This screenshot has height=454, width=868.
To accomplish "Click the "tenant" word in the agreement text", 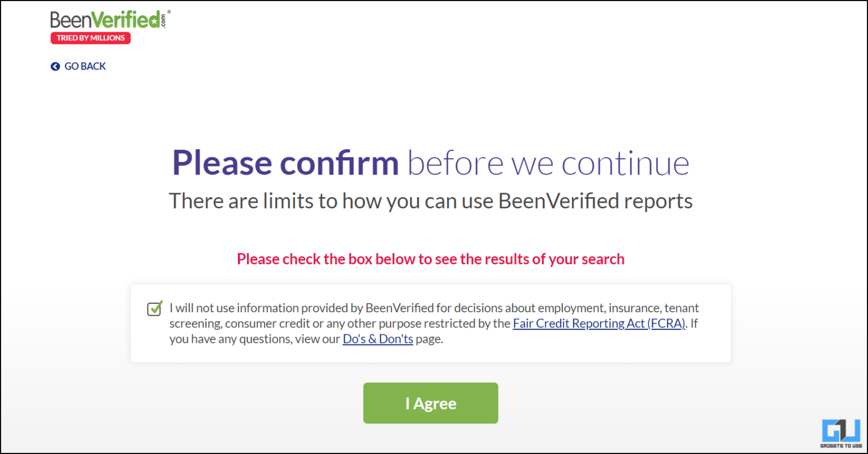I will pos(682,308).
